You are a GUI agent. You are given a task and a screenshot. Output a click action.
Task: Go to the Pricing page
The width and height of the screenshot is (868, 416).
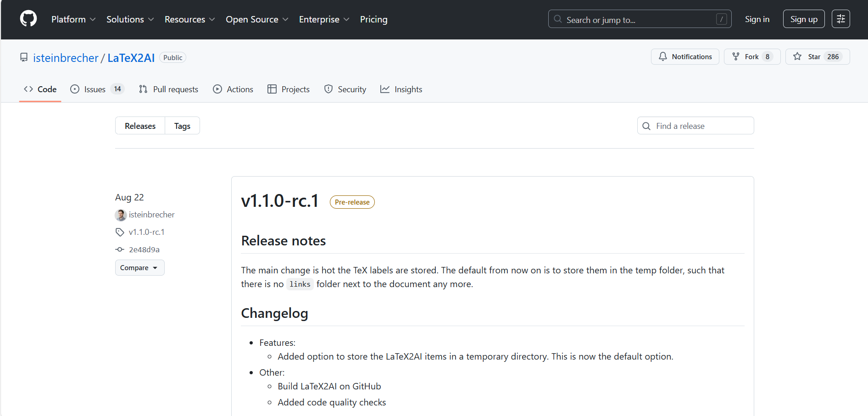(373, 19)
